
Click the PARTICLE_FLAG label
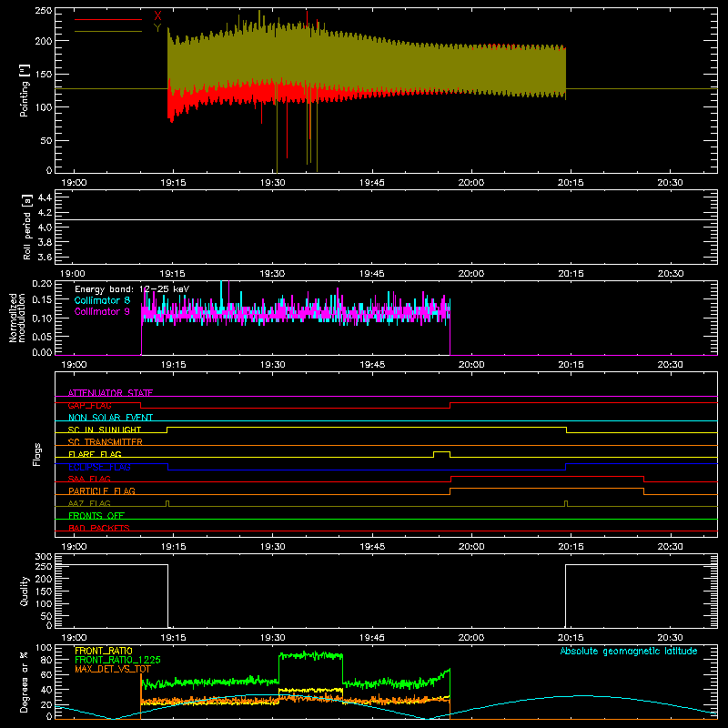click(102, 490)
